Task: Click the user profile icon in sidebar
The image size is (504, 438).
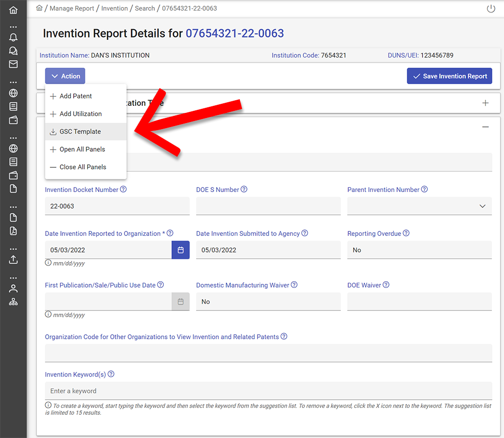Action: pos(13,288)
